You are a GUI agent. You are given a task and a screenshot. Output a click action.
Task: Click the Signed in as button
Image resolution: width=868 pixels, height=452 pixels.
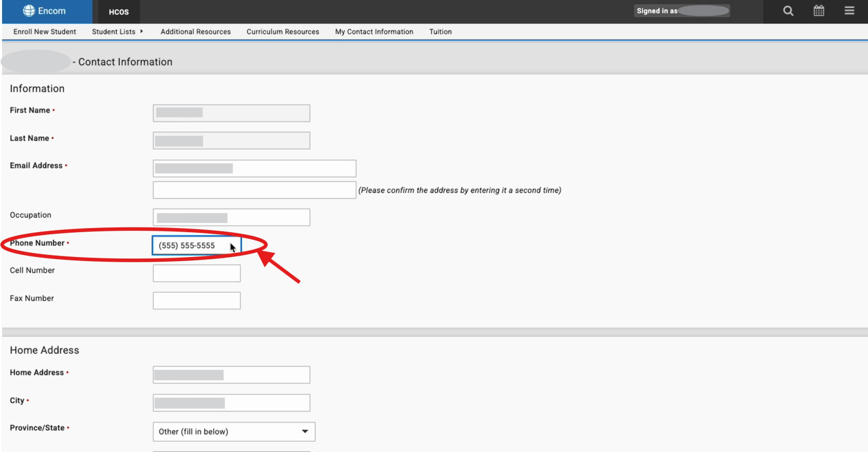click(681, 11)
